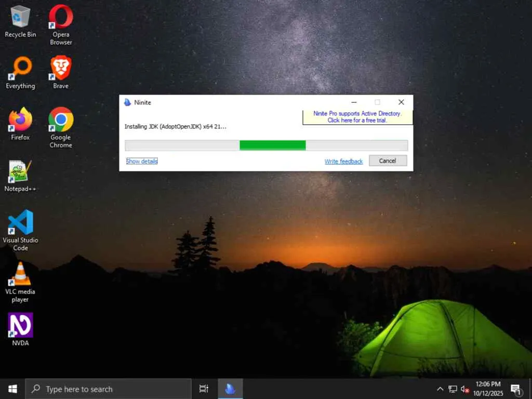Select the Notepad++ desktop shortcut

20,176
